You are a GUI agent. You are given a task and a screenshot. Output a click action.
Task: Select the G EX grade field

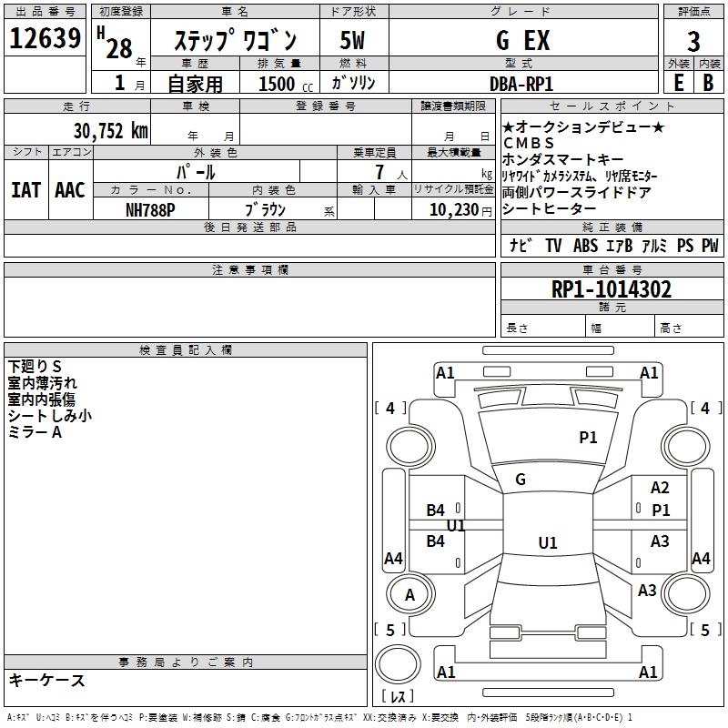pyautogui.click(x=522, y=41)
